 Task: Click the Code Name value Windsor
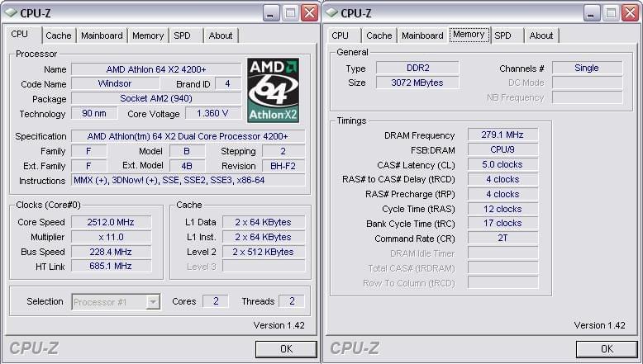tap(115, 83)
